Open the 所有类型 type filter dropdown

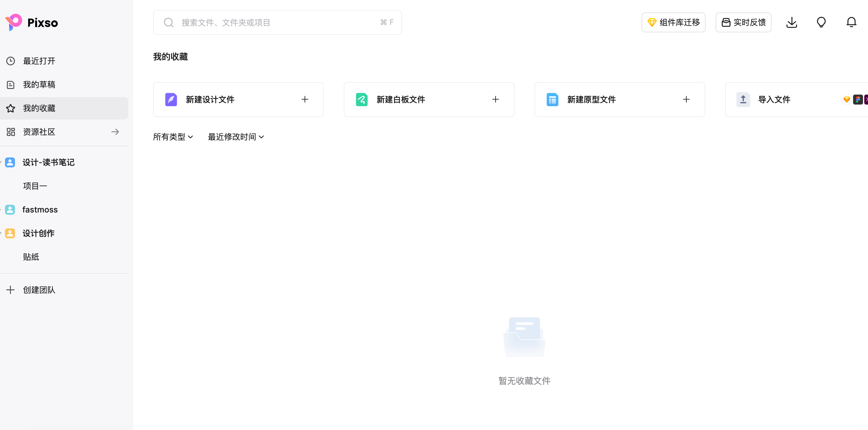coord(173,137)
